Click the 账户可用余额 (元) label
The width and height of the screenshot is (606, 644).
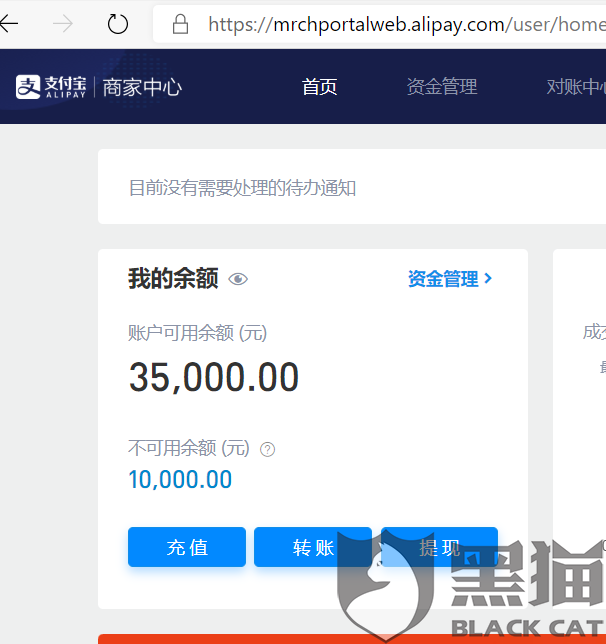pos(198,333)
